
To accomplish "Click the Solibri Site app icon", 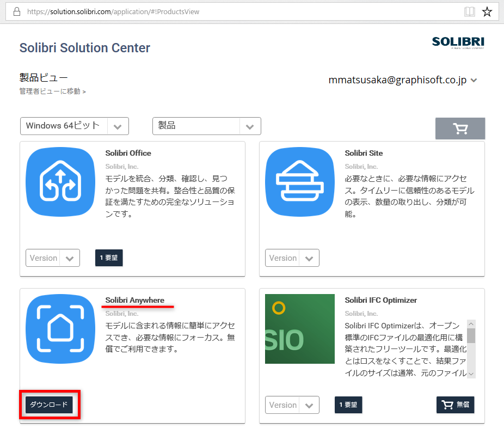I will pyautogui.click(x=300, y=182).
